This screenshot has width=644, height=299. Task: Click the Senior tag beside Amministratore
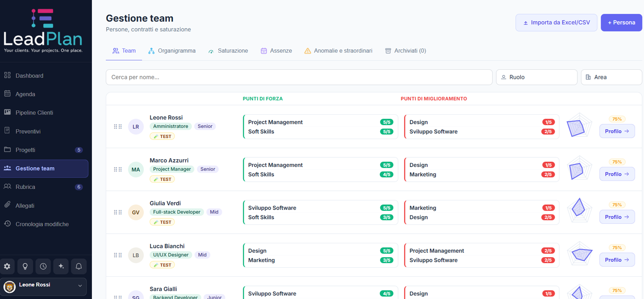coord(205,126)
